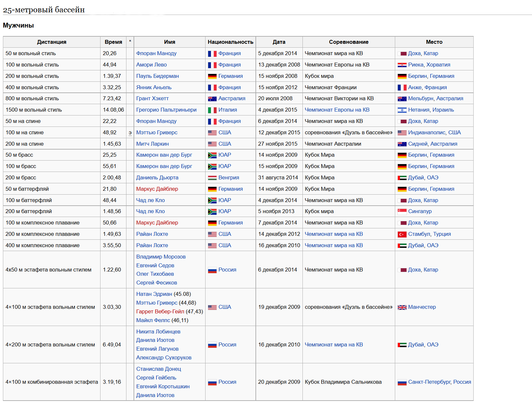Click Время column header

pos(113,42)
